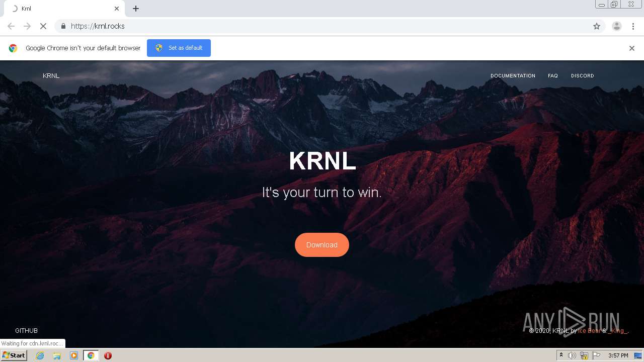
Task: Click the KRNL site logo link
Action: pos(51,76)
